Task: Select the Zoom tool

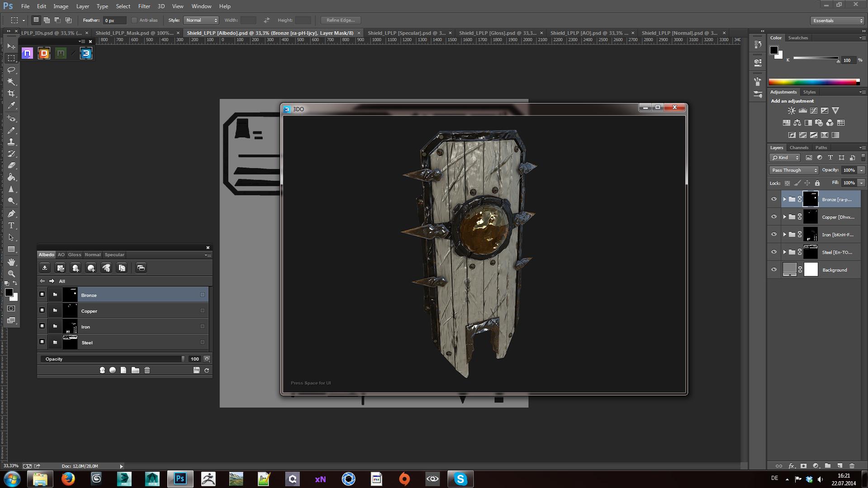Action: [12, 274]
